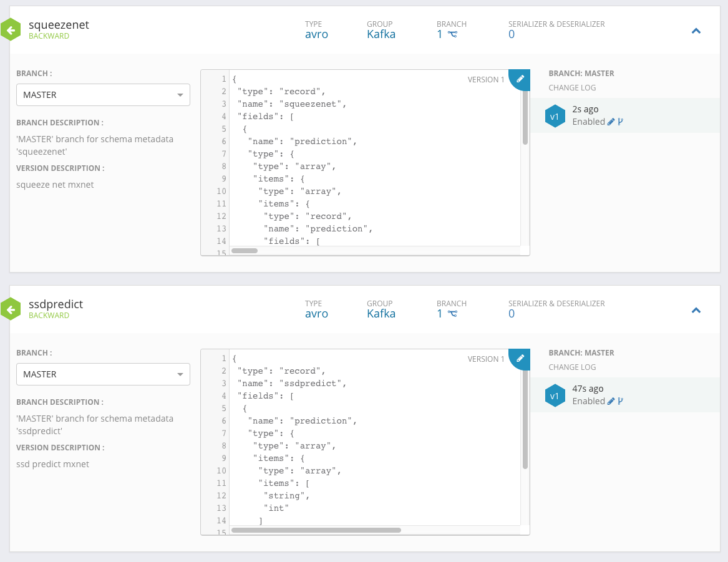Select the v1 hexagon badge in ssdpredict change log

(555, 395)
